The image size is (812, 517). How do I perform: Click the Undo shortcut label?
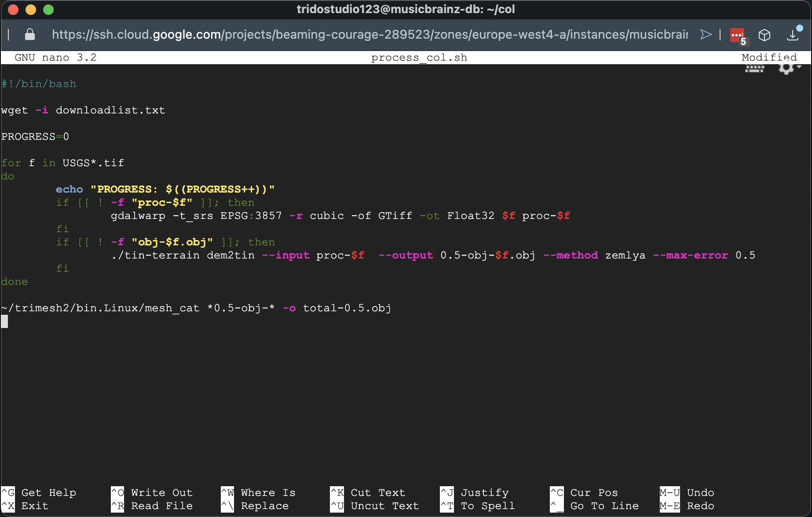[x=700, y=493]
